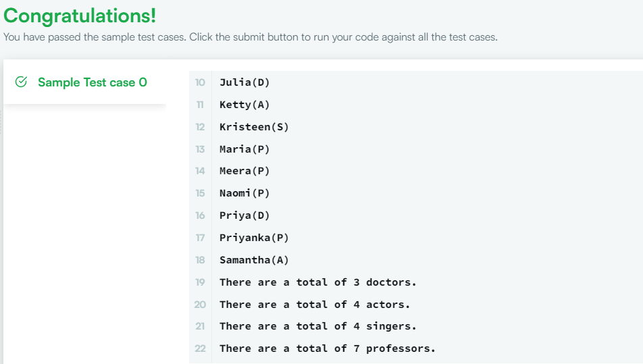The height and width of the screenshot is (364, 643).
Task: Click the total of 4 singers line
Action: (x=318, y=326)
